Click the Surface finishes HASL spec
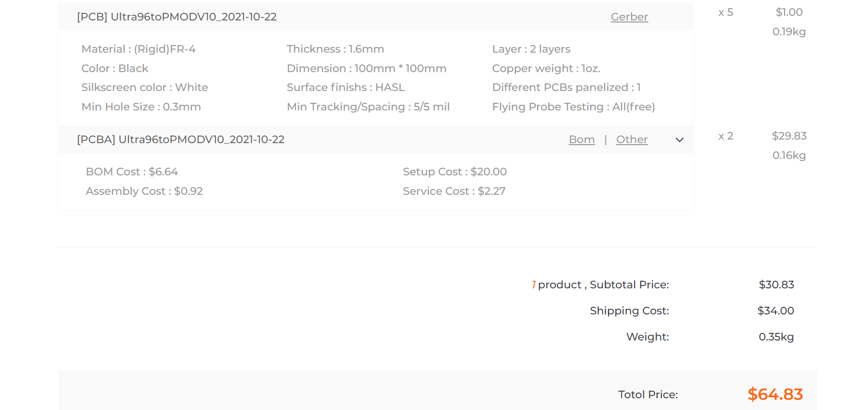868x410 pixels. click(345, 87)
